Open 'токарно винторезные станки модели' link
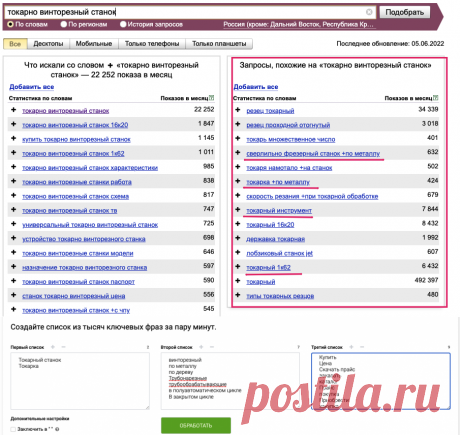 [x=78, y=253]
